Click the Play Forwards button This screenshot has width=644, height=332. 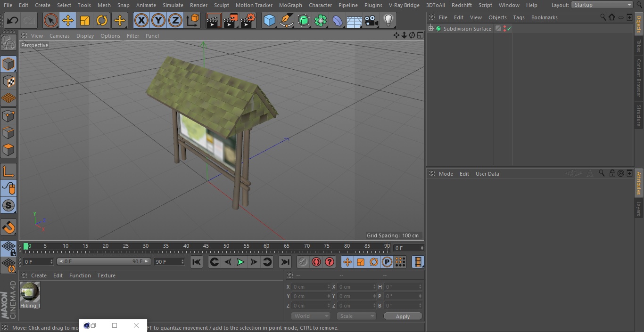pos(240,262)
